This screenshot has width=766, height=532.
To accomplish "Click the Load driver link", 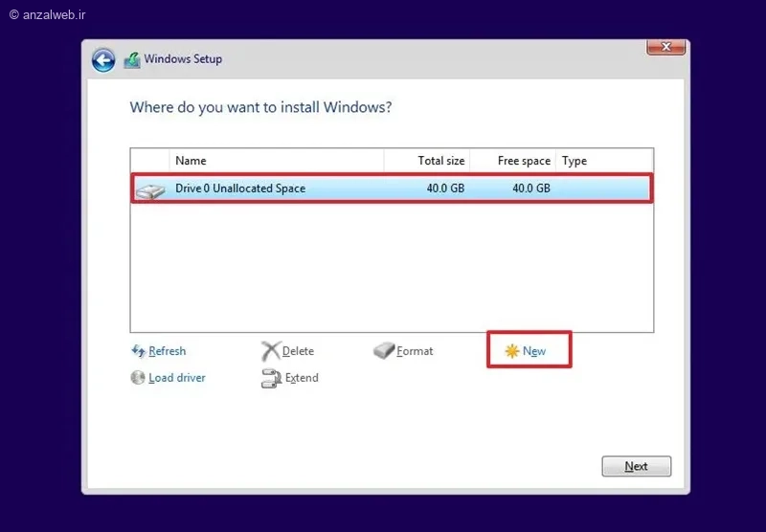I will click(x=177, y=378).
